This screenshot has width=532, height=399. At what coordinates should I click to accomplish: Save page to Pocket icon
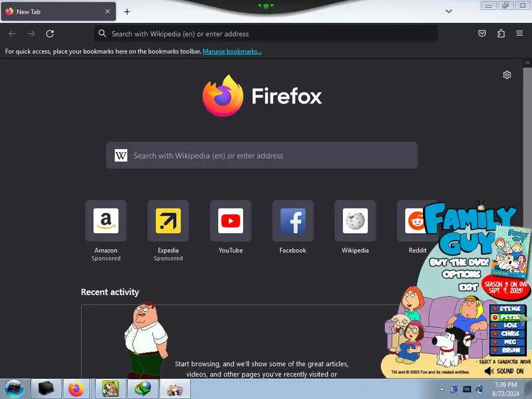(x=482, y=33)
